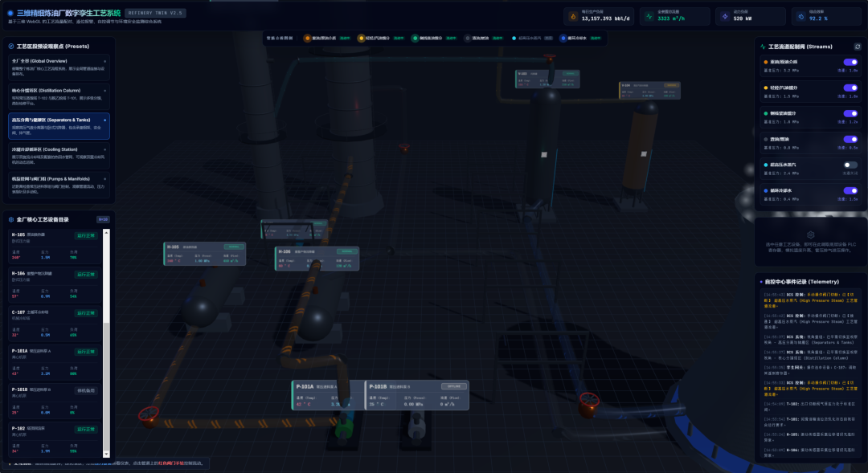The width and height of the screenshot is (868, 473).
Task: Open the H-105 card in the equipment list
Action: (55, 247)
